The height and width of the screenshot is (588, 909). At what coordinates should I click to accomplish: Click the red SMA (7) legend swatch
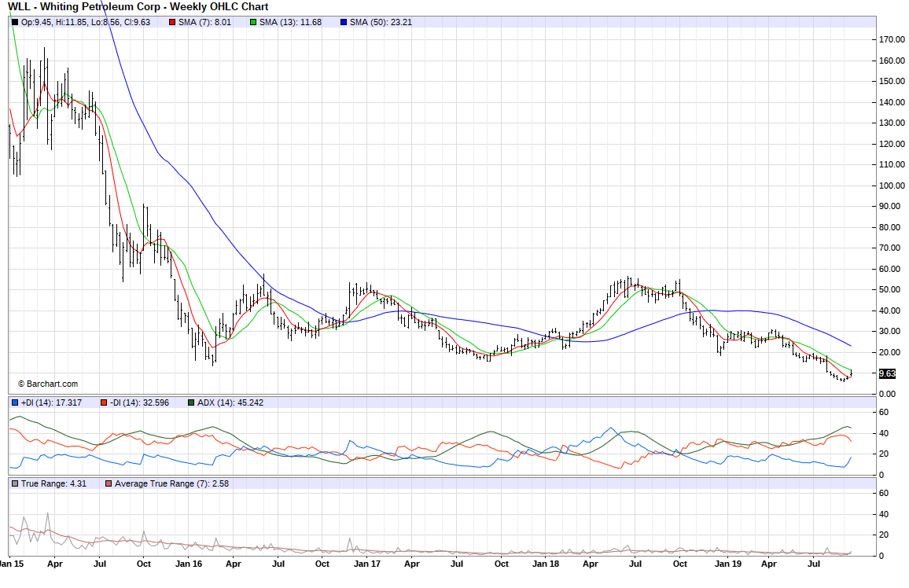pos(172,23)
